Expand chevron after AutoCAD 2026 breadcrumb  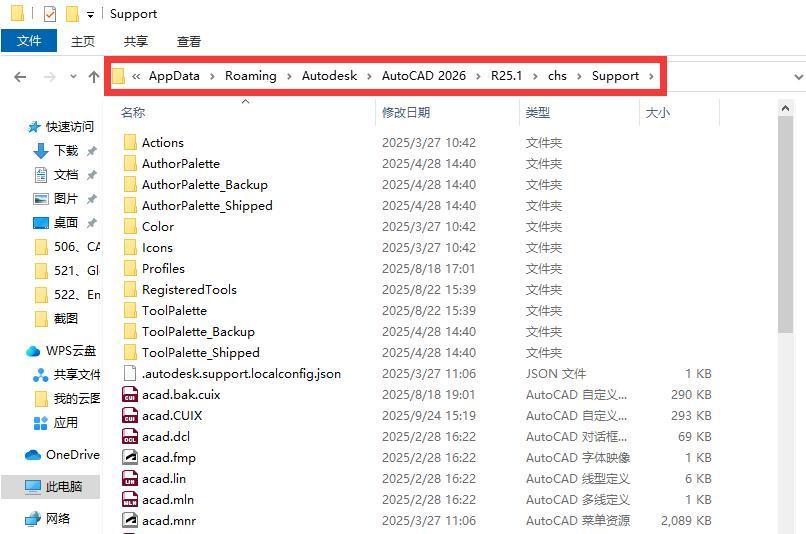[479, 77]
